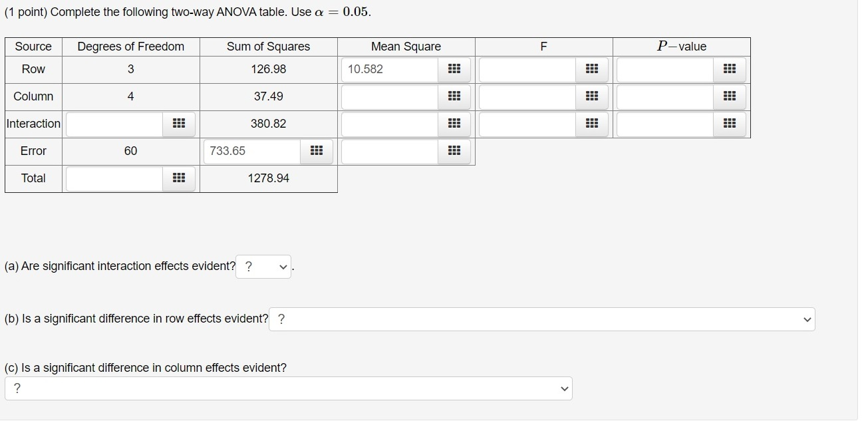Open the dropdown for significant interaction effects
The height and width of the screenshot is (425, 868).
263,266
